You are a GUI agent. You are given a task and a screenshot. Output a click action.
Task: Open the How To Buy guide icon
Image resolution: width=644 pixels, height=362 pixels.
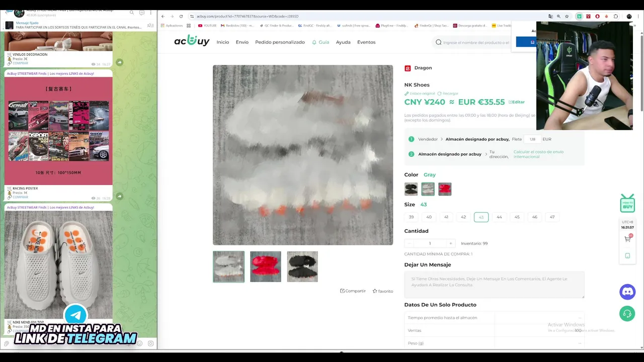pos(627,204)
